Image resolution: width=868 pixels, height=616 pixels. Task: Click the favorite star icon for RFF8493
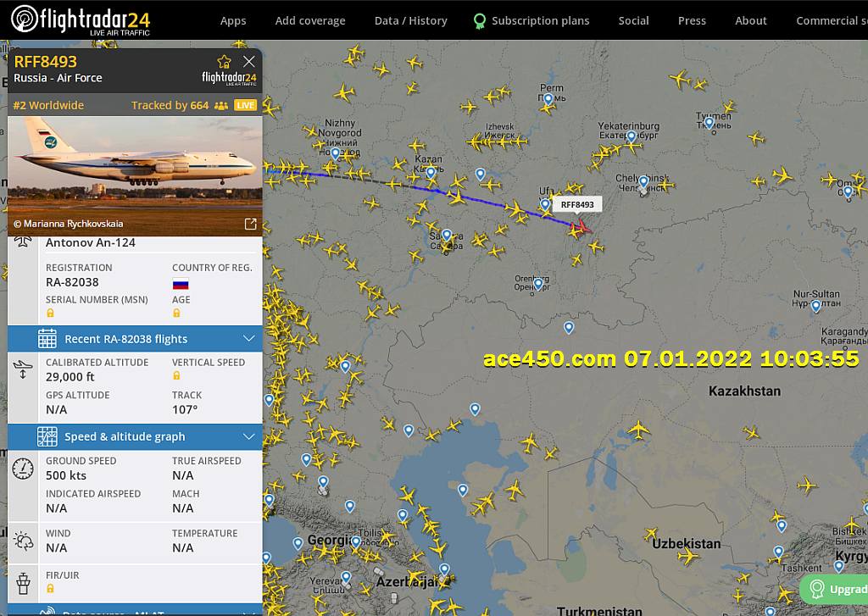[x=224, y=62]
